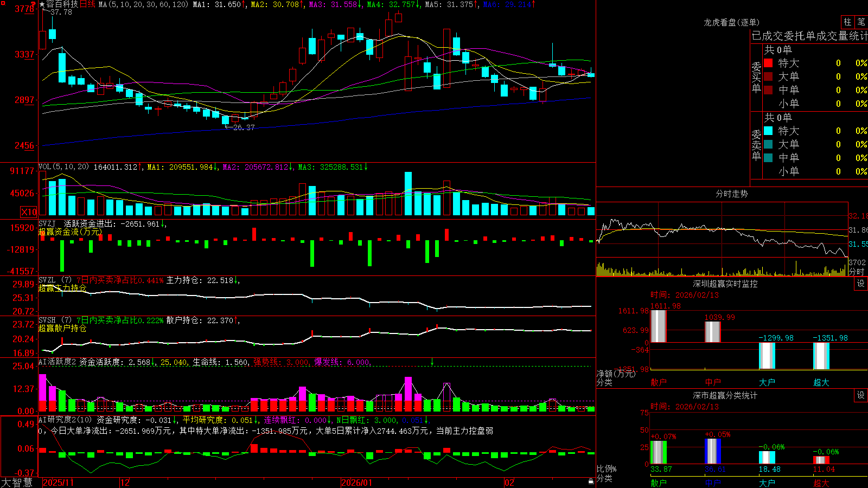Open 设 settings for 深圳超赢实时监控
Image resolution: width=868 pixels, height=488 pixels.
tap(861, 284)
